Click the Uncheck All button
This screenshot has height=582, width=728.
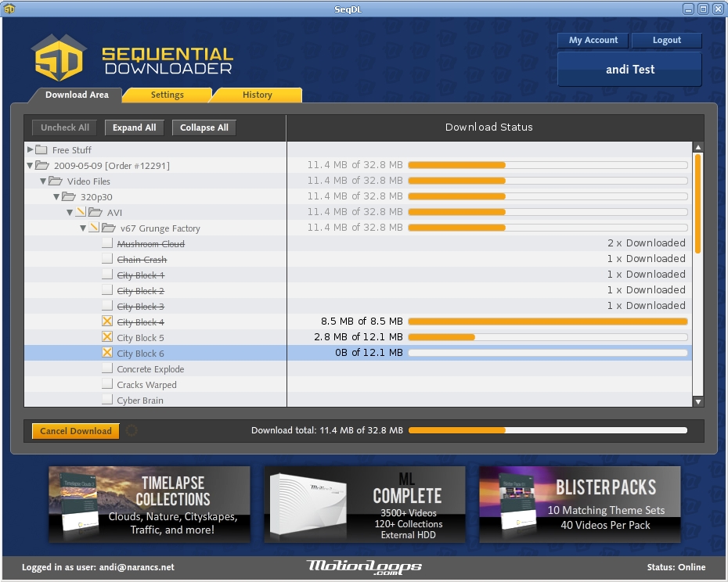[64, 128]
